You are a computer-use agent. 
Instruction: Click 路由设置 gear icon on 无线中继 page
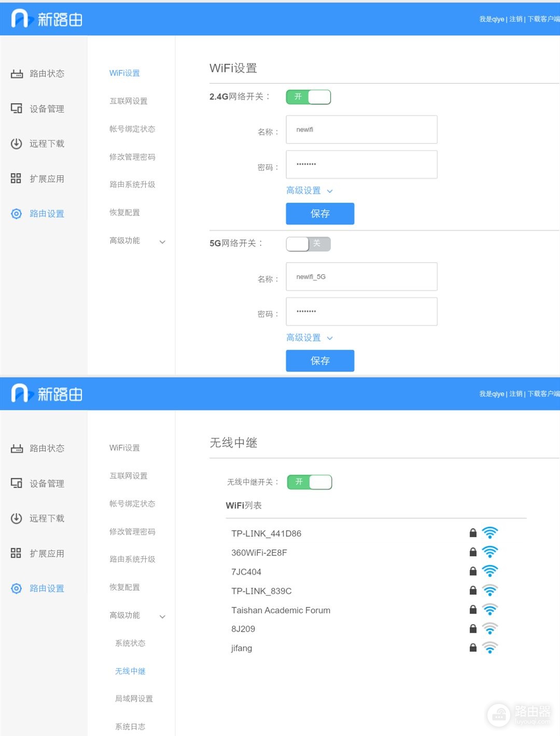[17, 588]
